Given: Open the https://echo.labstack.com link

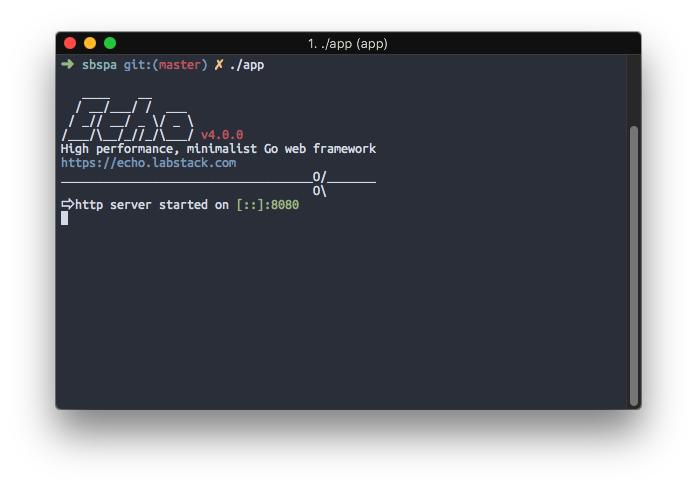Looking at the screenshot, I should click(x=148, y=163).
